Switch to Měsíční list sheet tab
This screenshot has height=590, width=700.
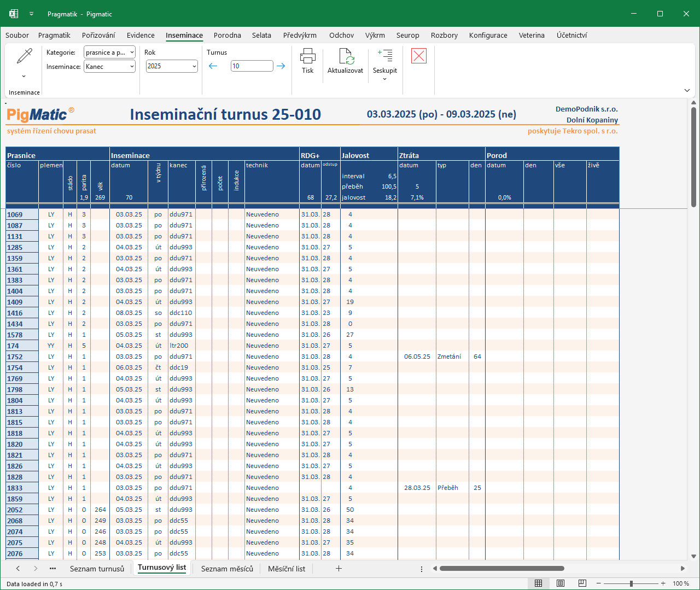point(287,569)
